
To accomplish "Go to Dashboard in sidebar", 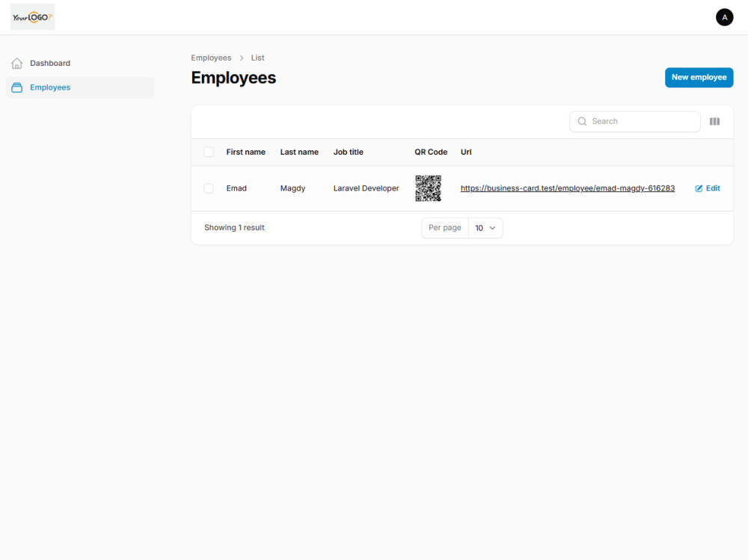I will [x=80, y=63].
